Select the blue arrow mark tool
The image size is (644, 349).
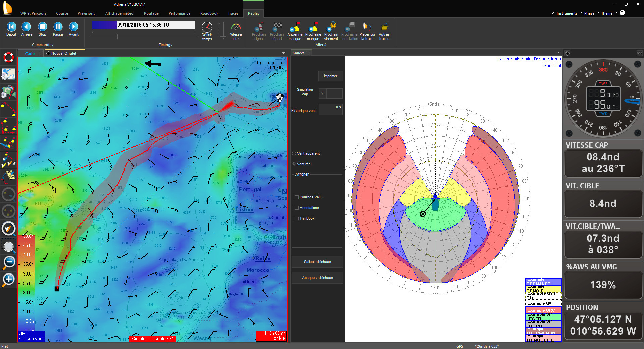[9, 143]
